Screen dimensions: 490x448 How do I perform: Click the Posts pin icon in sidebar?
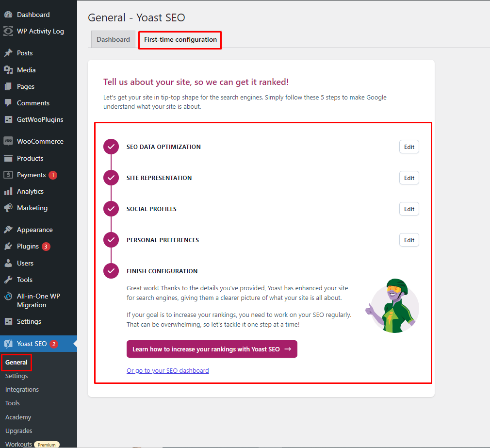[x=8, y=53]
